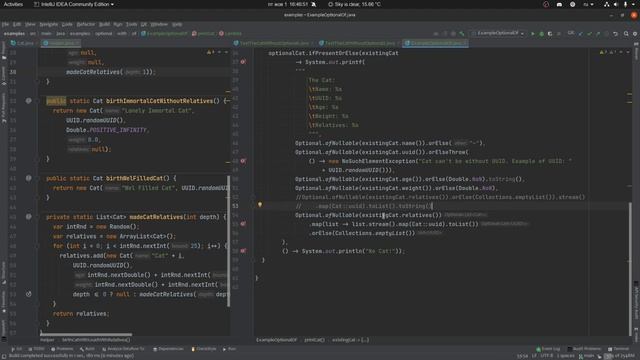Open the Problems tool window
This screenshot has width=640, height=360.
(62, 349)
